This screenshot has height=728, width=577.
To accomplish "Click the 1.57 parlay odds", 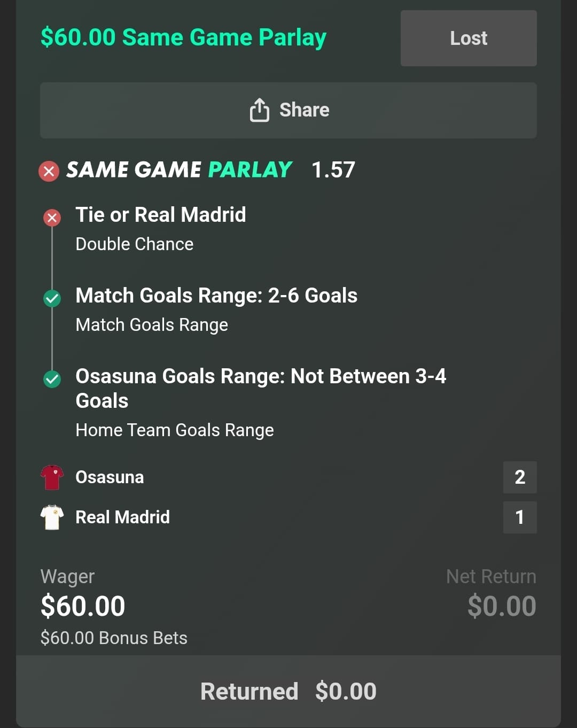I will coord(333,170).
